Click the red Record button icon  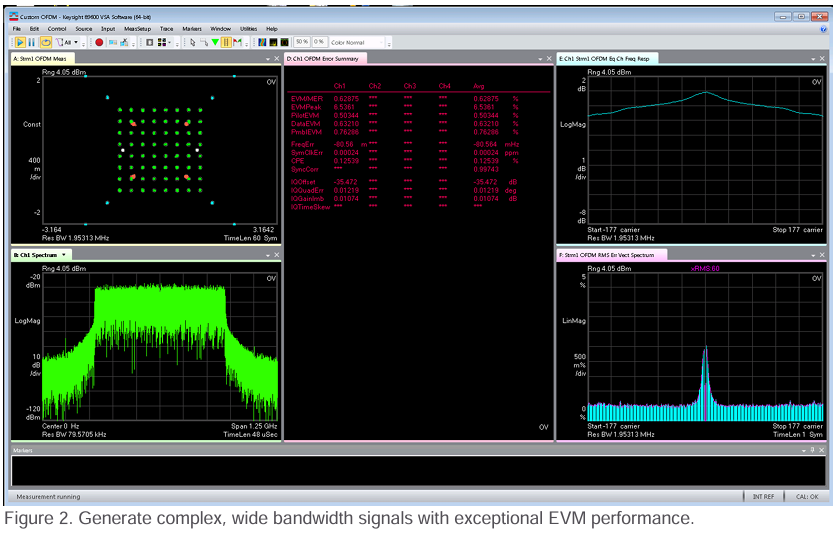click(x=99, y=42)
